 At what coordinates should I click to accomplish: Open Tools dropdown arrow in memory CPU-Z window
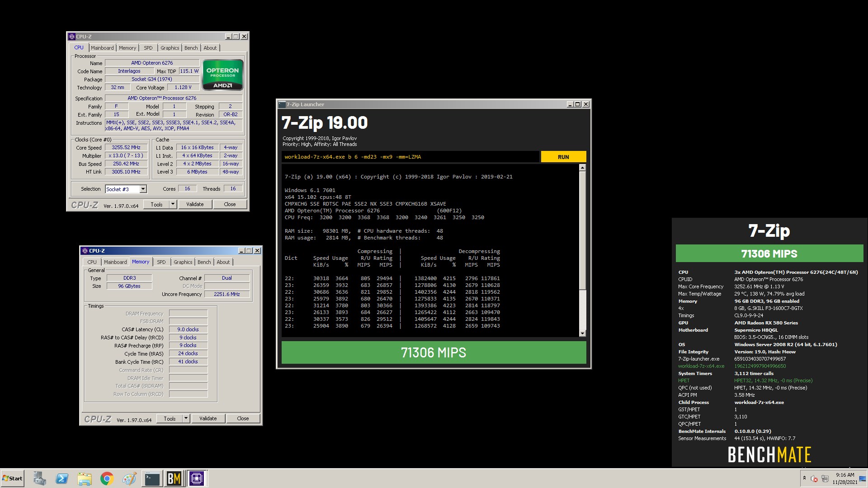(x=185, y=418)
